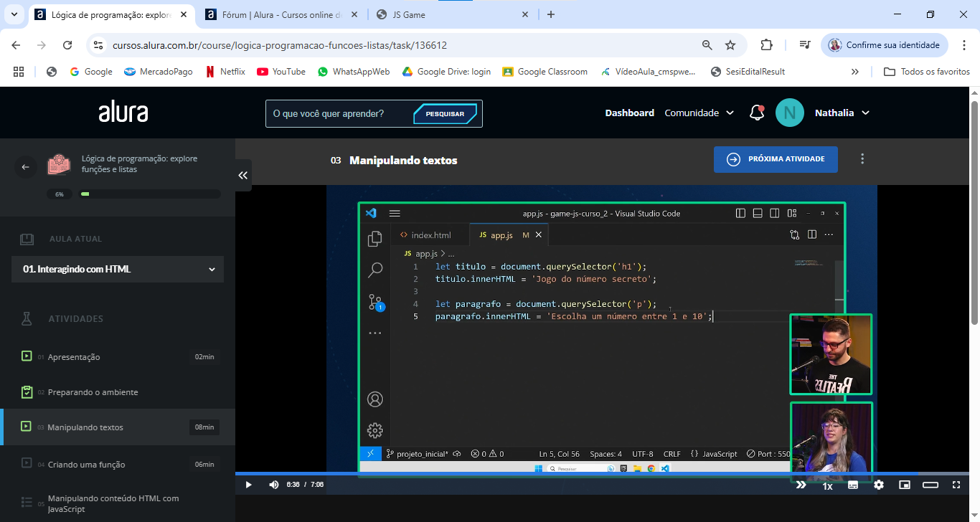Open the Google bookmark
The image size is (980, 522).
tap(90, 72)
